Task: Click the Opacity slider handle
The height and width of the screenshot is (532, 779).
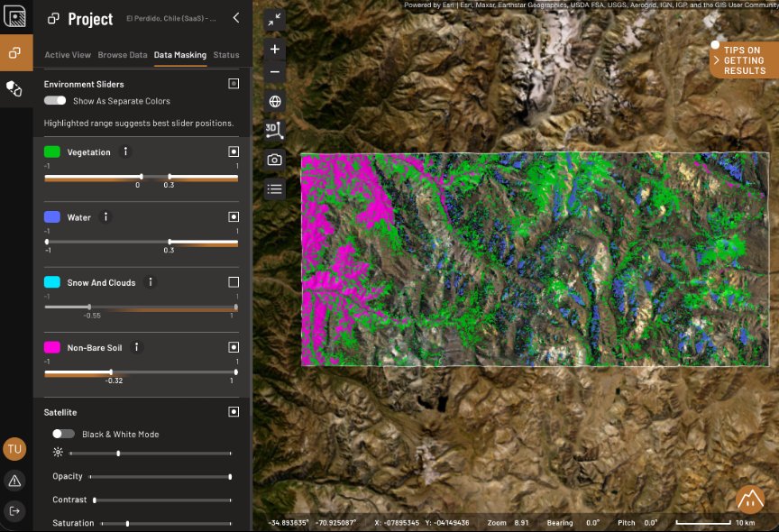Action: click(x=230, y=476)
